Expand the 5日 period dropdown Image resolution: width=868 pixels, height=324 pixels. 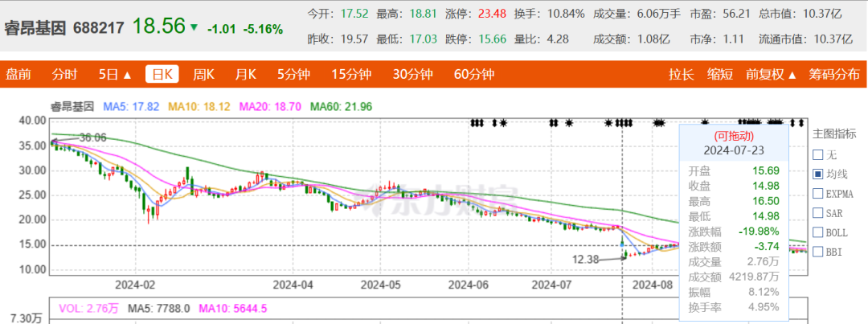pyautogui.click(x=115, y=75)
